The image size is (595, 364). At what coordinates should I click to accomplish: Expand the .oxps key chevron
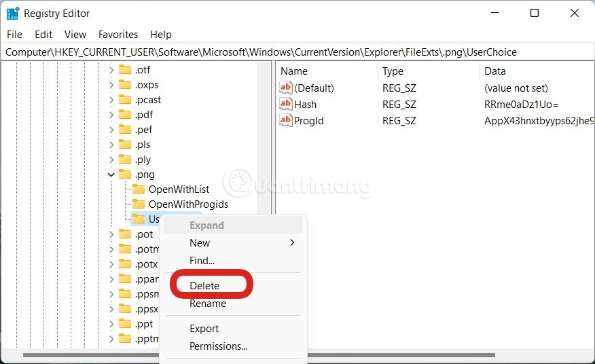[111, 85]
